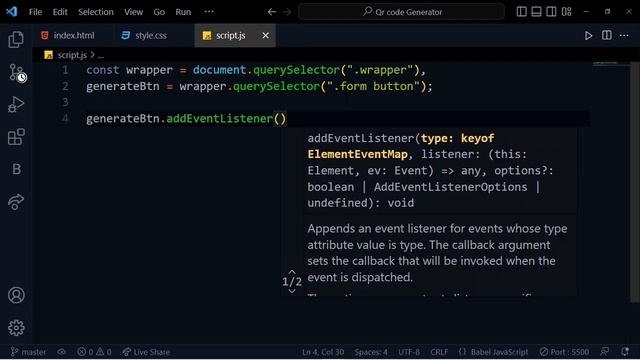Image resolution: width=640 pixels, height=360 pixels.
Task: Open Run and Debug view
Action: click(16, 104)
